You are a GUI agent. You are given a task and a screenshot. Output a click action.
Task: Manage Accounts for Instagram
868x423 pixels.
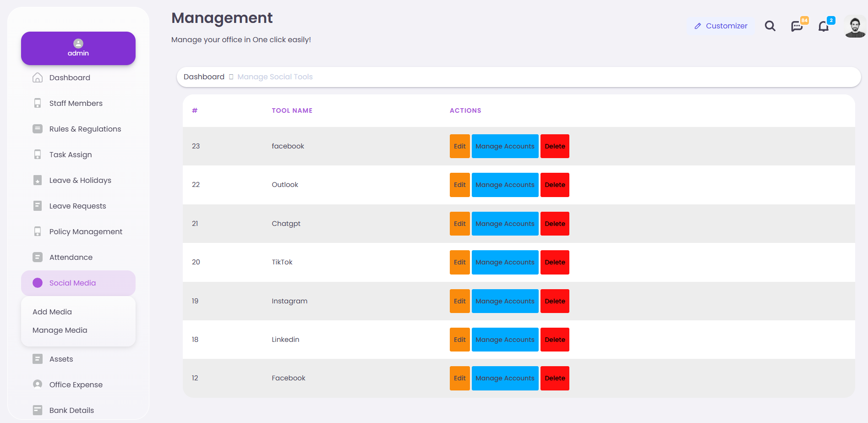[x=505, y=301]
